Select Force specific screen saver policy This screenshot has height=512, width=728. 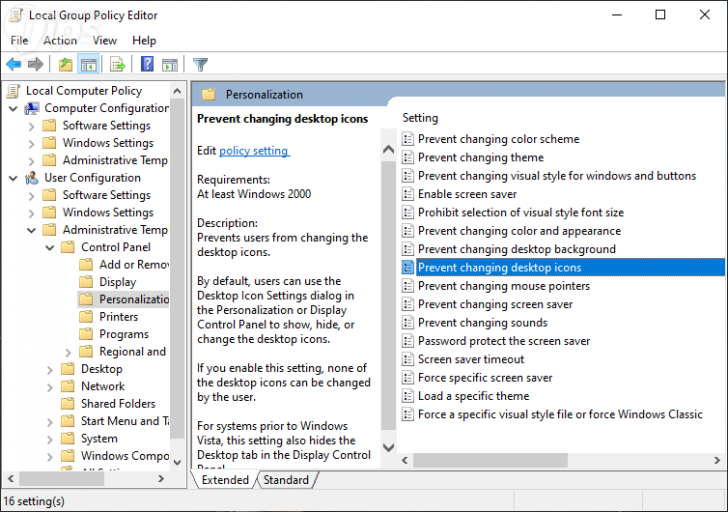tap(485, 378)
